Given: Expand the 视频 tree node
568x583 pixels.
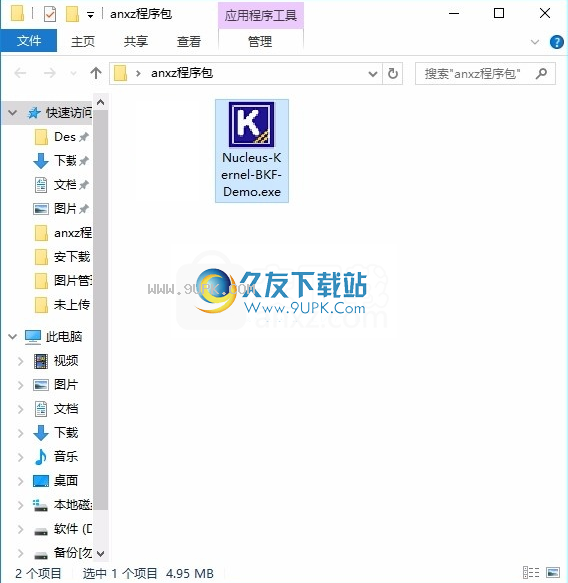Looking at the screenshot, I should [20, 361].
